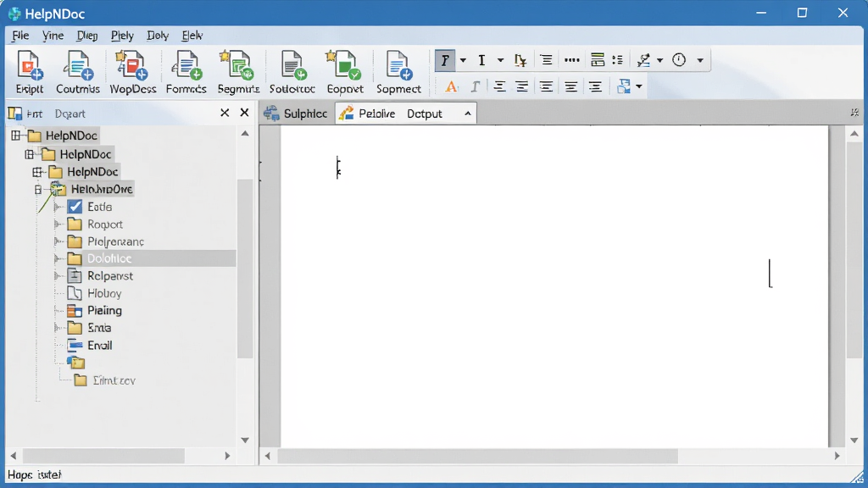Open the Piely menu

[x=122, y=36]
